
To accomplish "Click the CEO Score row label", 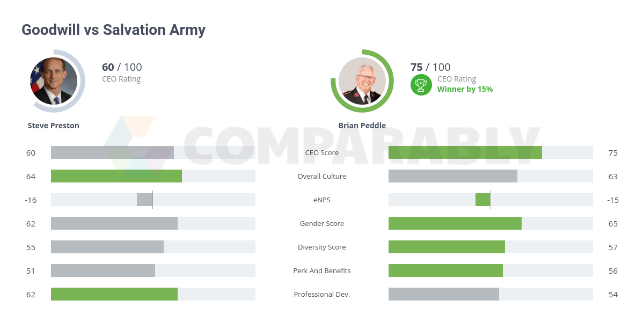I will (x=322, y=152).
